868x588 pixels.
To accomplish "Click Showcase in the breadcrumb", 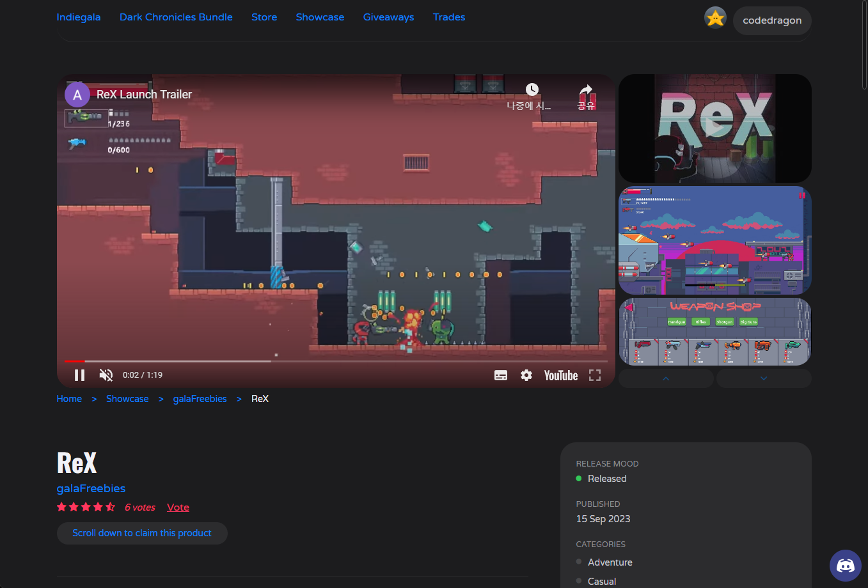I will tap(127, 399).
